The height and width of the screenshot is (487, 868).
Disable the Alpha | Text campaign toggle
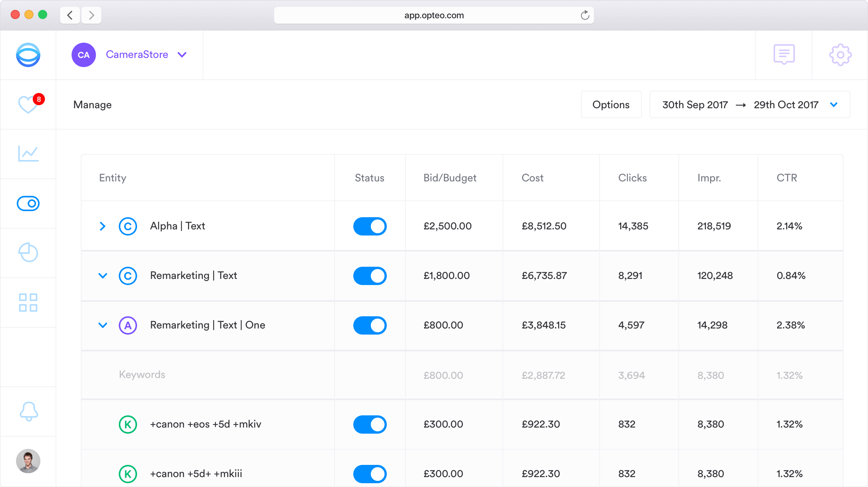(370, 226)
